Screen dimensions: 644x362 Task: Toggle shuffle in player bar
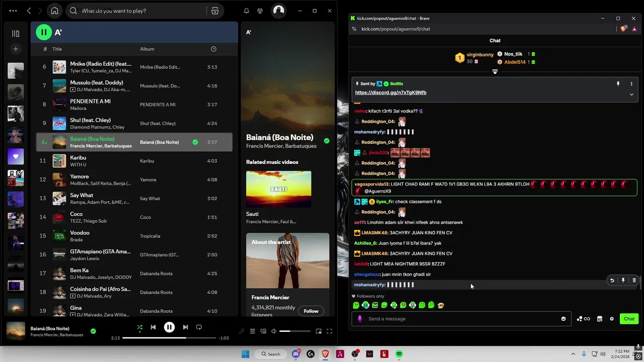click(139, 327)
